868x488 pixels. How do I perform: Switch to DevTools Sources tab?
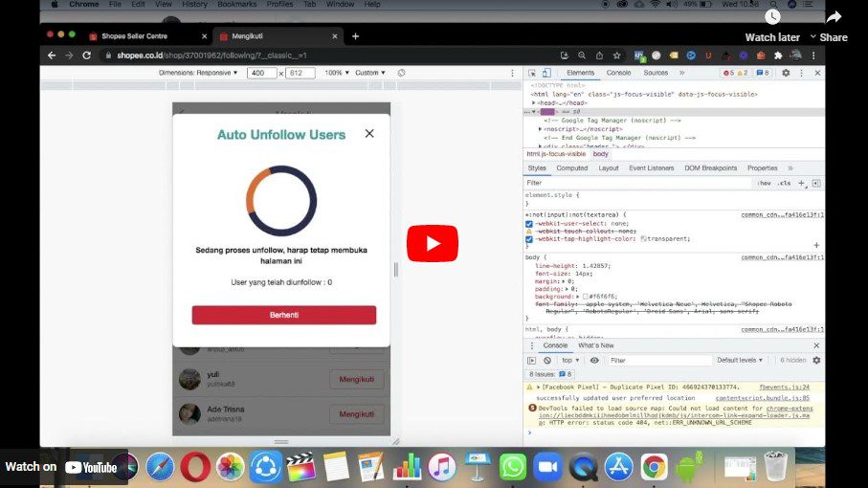656,73
